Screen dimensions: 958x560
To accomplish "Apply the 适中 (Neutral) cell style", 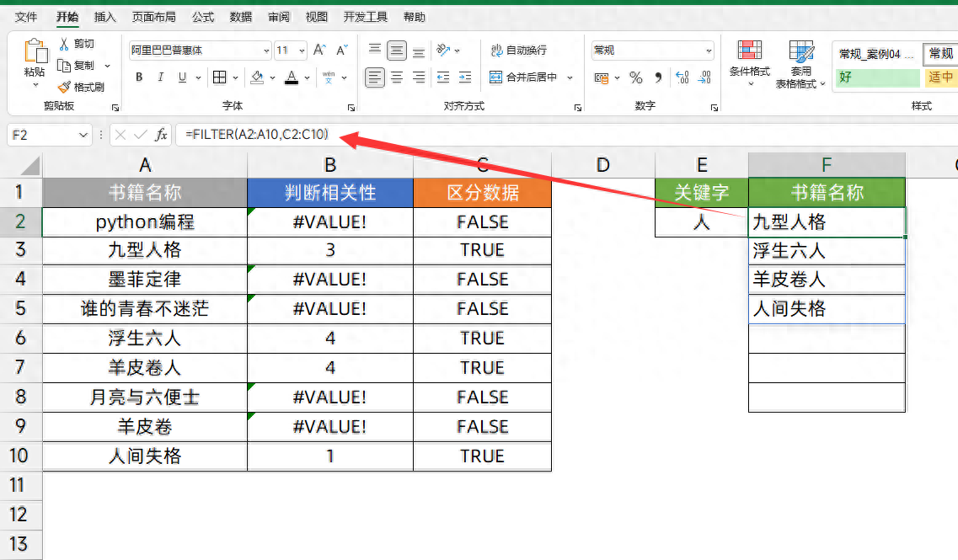I will (940, 77).
